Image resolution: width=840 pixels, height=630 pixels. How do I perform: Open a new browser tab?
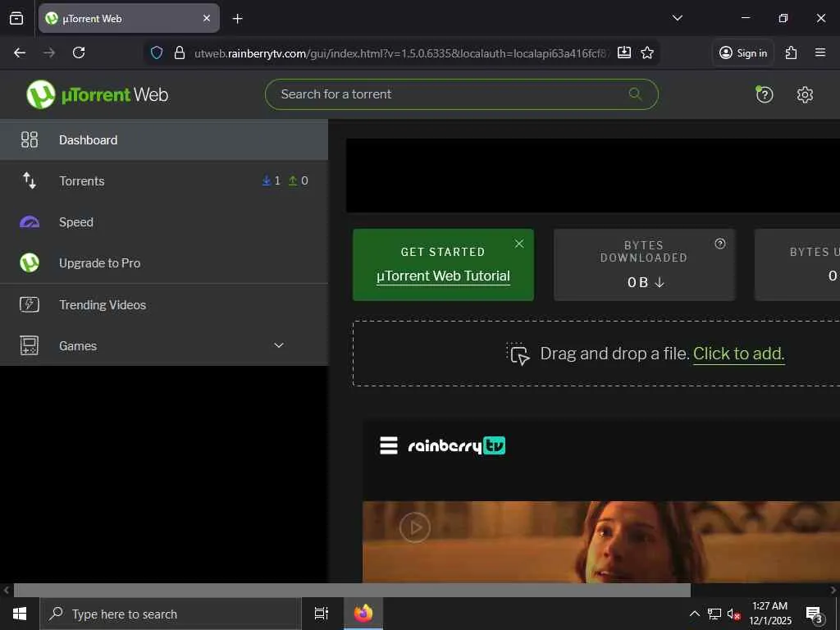pos(237,19)
